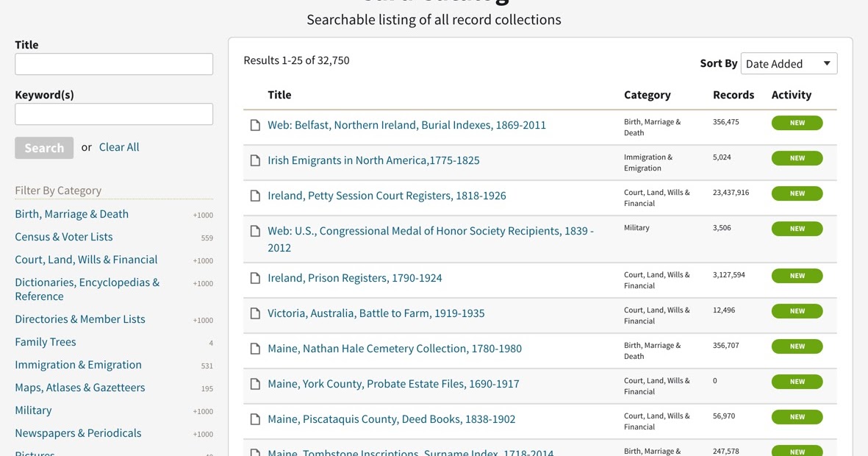Click inside the Keyword(s) input field
Image resolution: width=868 pixels, height=456 pixels.
113,114
